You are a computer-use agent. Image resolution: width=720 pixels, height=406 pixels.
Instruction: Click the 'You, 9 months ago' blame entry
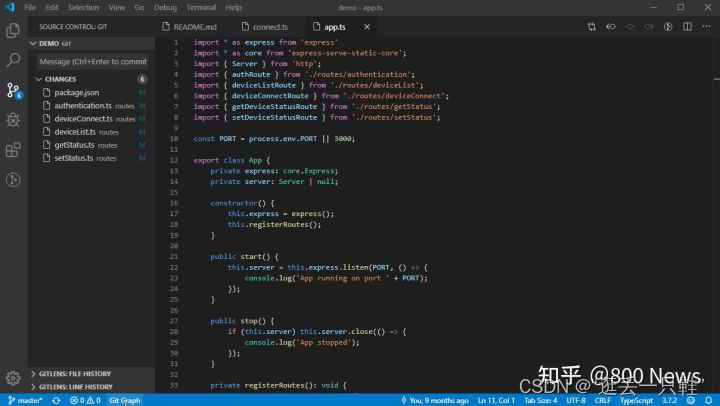435,400
